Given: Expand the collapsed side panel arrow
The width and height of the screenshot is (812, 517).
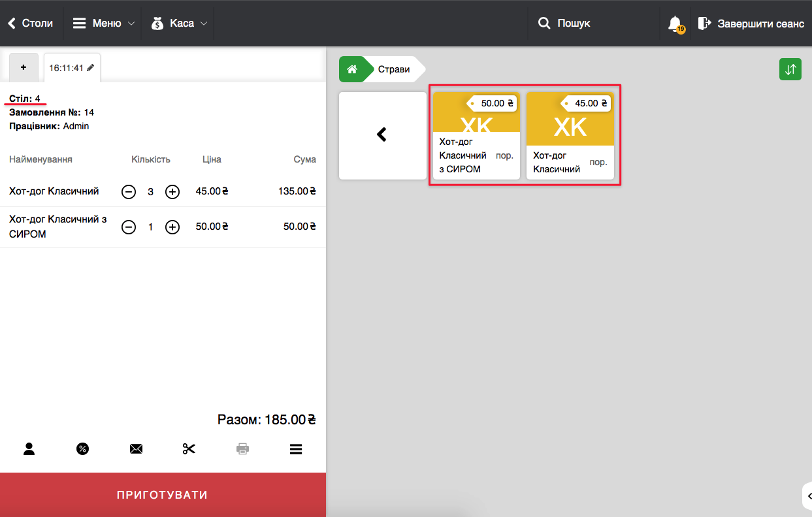Looking at the screenshot, I should click(x=808, y=496).
